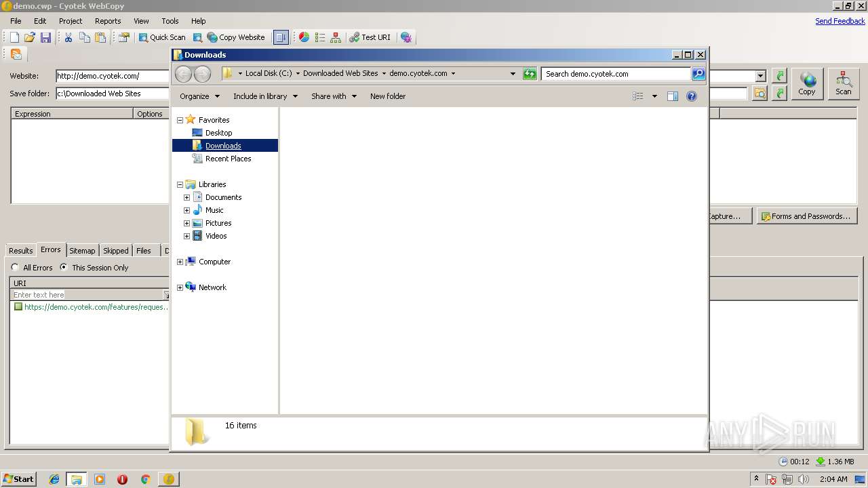Click the green arrow beside Website field
This screenshot has height=488, width=868.
tap(780, 76)
